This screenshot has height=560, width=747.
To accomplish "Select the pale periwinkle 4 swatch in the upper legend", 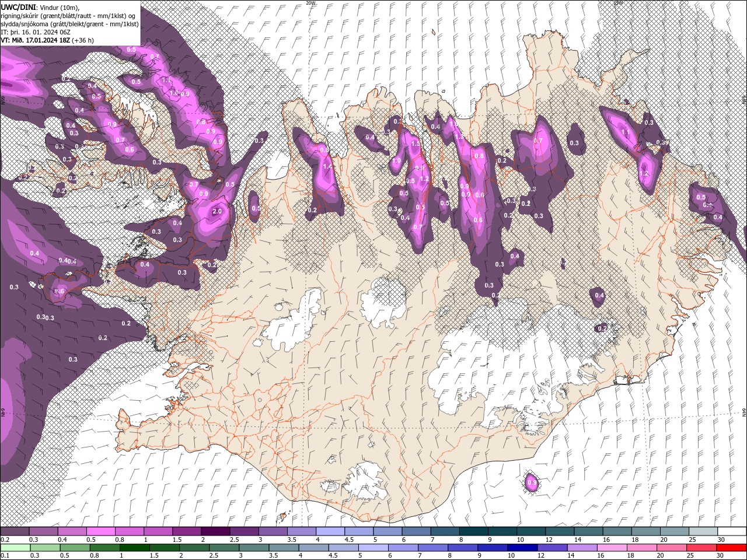I will pyautogui.click(x=330, y=531).
